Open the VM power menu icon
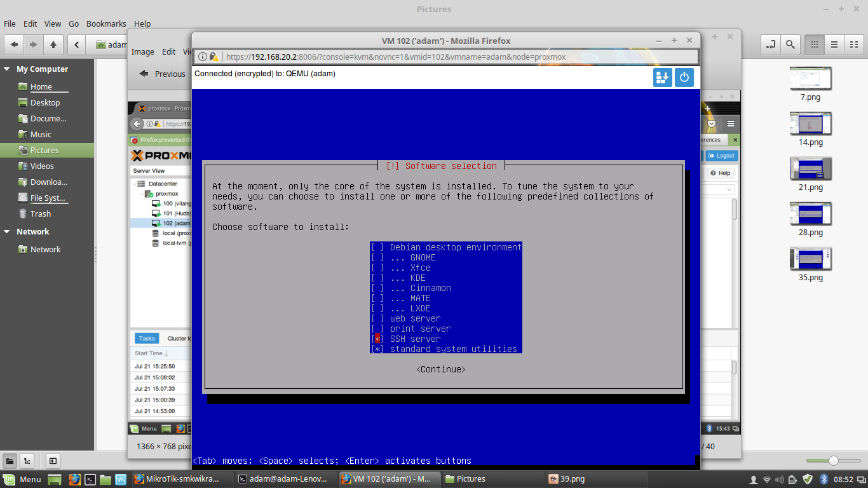 point(684,78)
